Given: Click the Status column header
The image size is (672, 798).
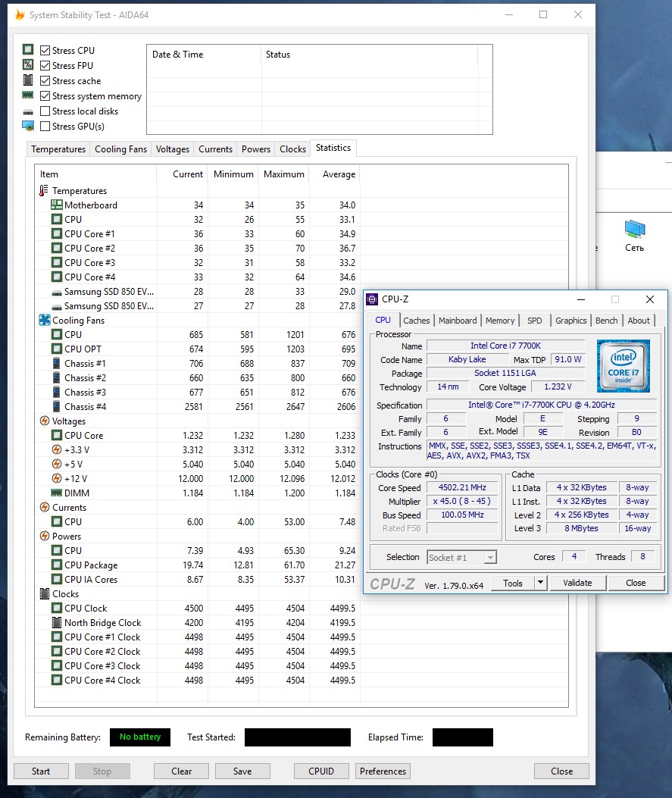Looking at the screenshot, I should 369,55.
